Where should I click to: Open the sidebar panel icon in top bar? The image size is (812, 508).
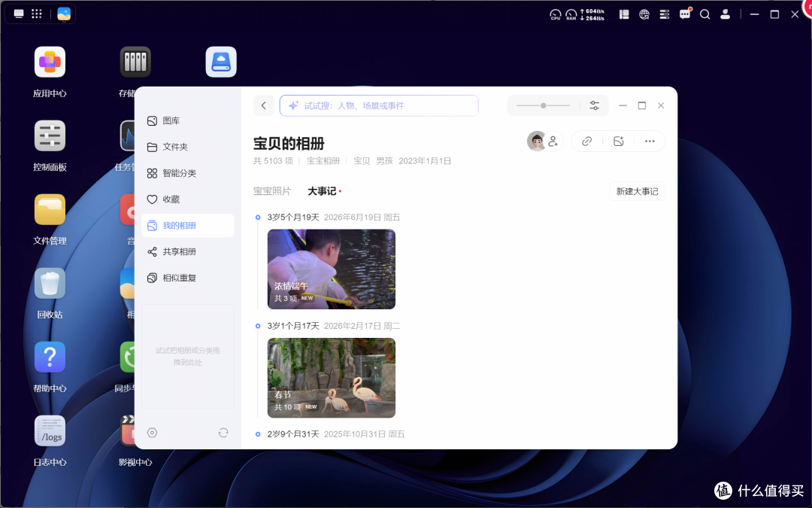click(x=624, y=14)
